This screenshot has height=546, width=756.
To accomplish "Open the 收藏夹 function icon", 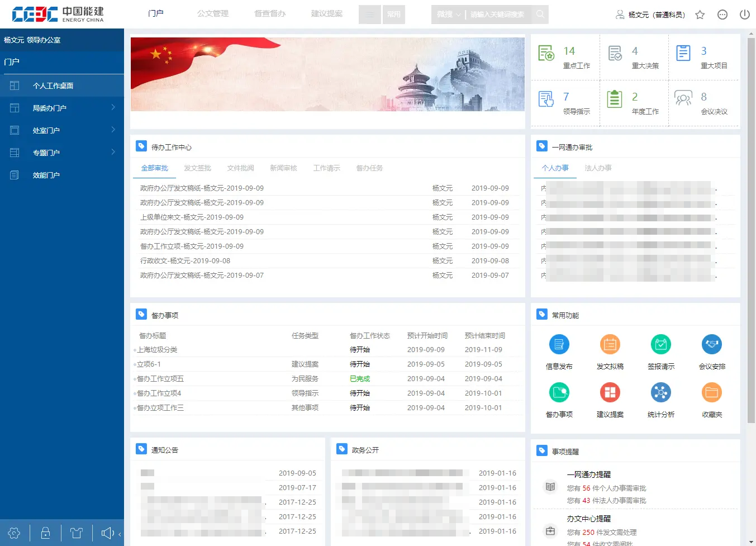I will point(712,392).
